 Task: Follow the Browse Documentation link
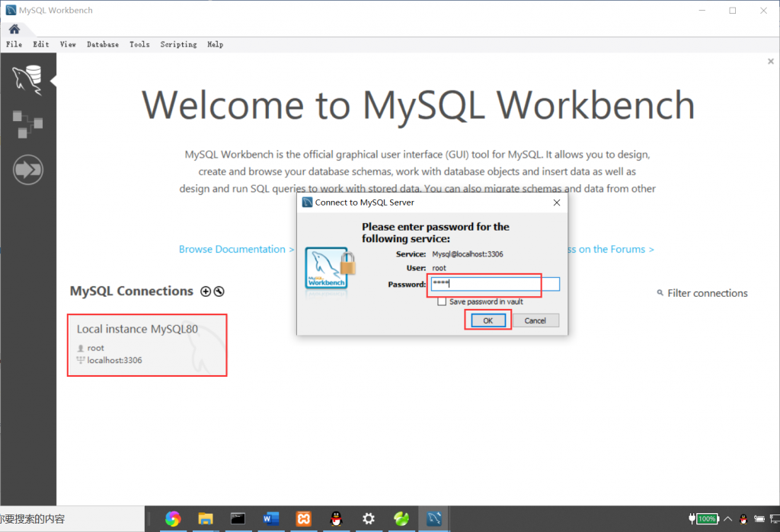coord(236,249)
